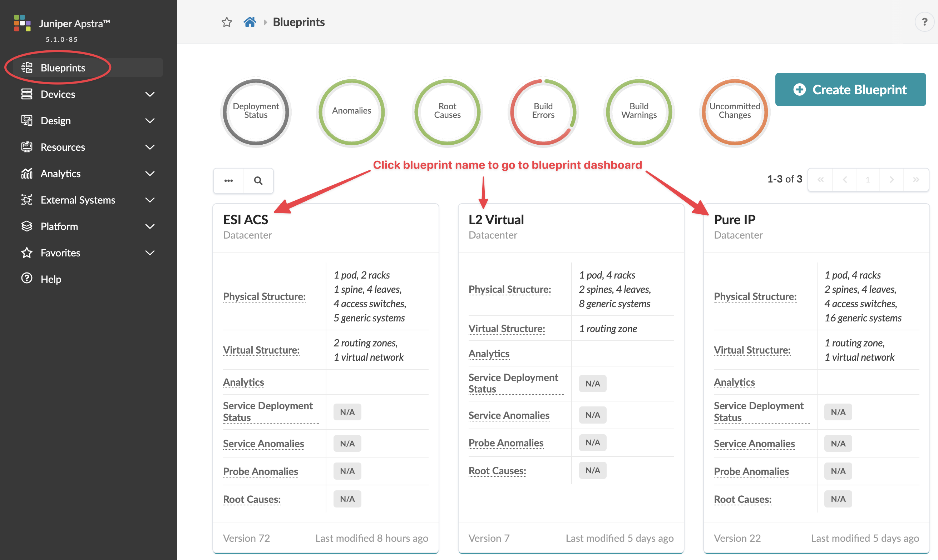
Task: Click the search magnifier icon
Action: [x=258, y=181]
